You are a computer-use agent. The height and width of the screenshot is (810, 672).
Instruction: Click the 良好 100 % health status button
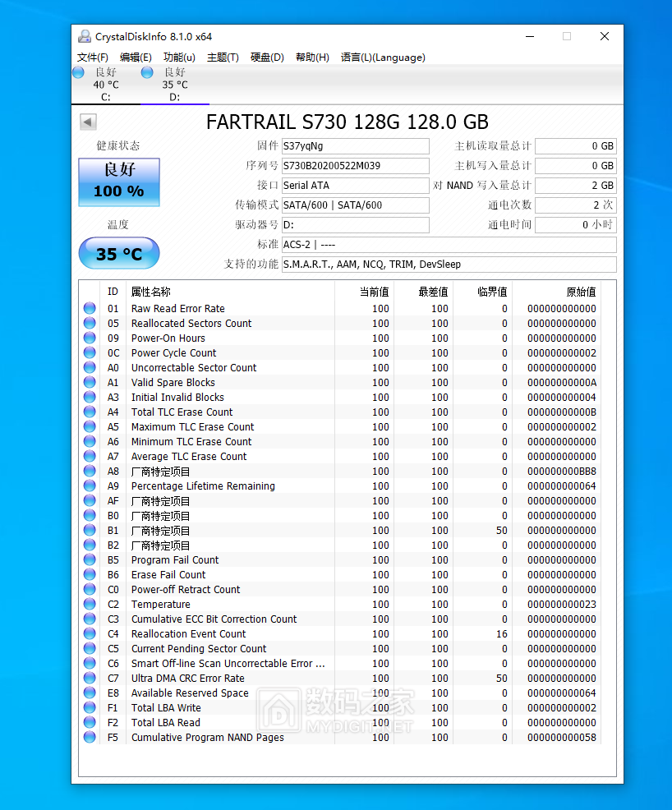click(119, 182)
